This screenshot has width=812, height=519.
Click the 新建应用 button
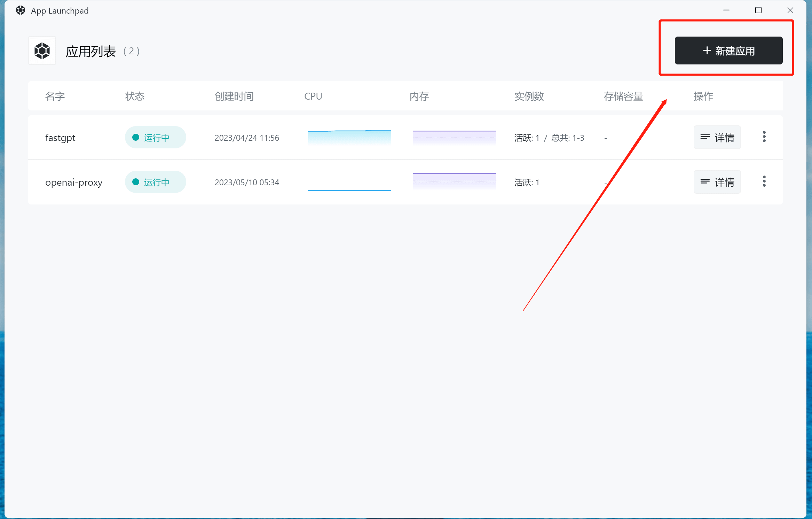click(x=728, y=51)
